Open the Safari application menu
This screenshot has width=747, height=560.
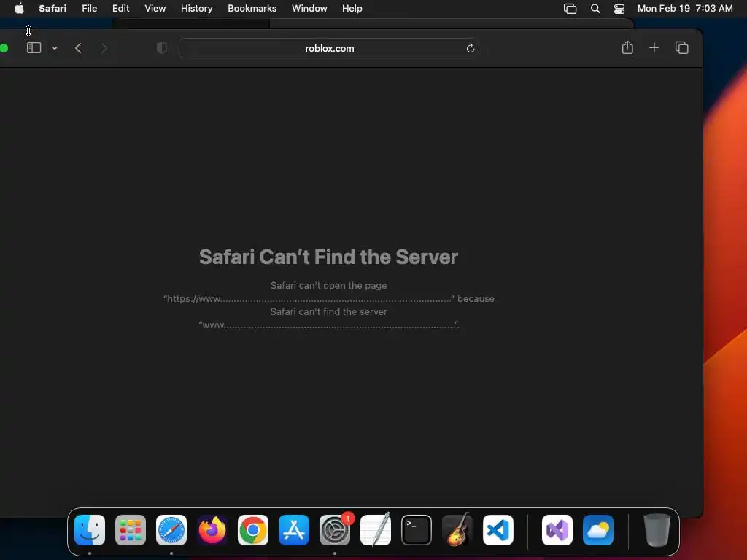[x=53, y=8]
